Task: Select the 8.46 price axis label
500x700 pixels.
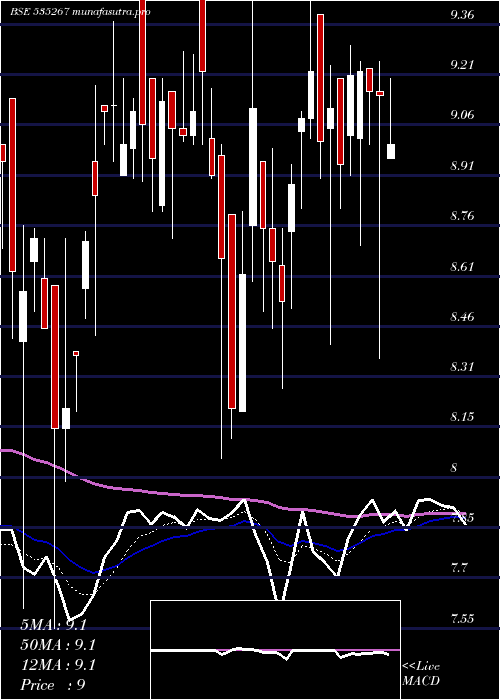Action: point(462,317)
